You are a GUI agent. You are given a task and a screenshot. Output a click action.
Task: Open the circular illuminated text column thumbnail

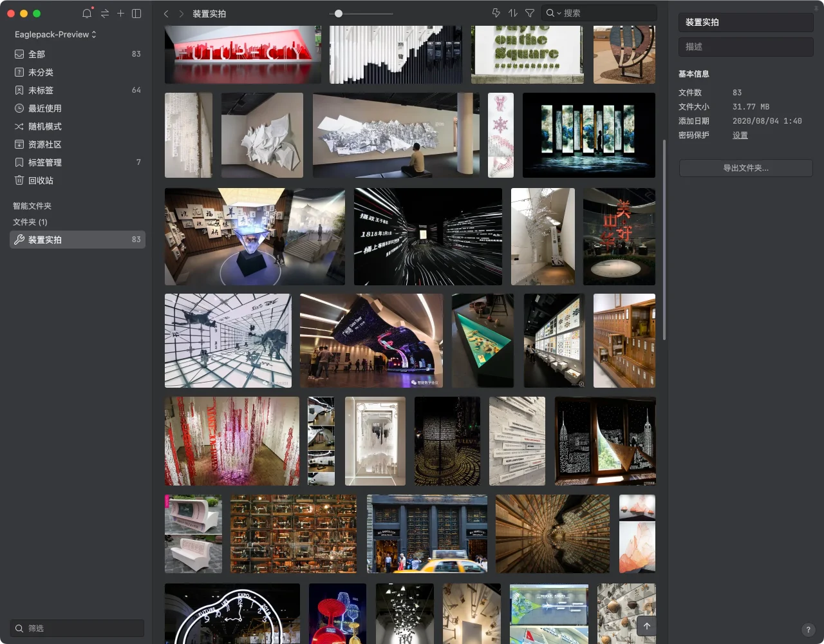pyautogui.click(x=447, y=441)
